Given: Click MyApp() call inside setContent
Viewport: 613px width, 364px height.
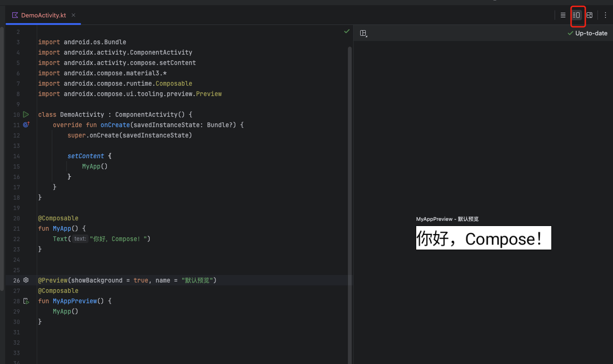Looking at the screenshot, I should [95, 166].
